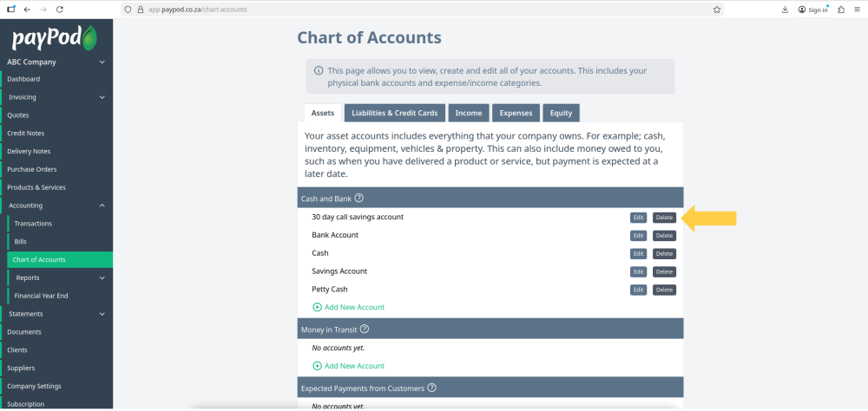Click Expected Payments from Customers help icon

point(431,388)
